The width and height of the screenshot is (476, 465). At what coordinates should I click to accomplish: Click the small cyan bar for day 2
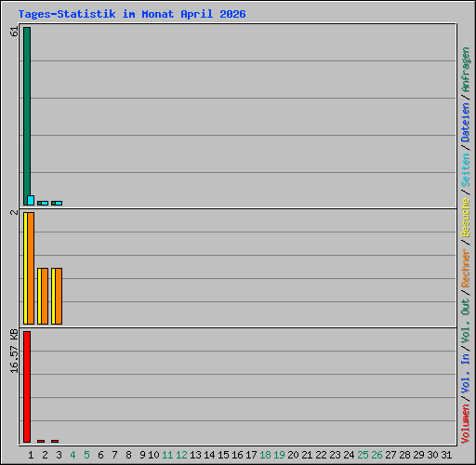(x=45, y=203)
